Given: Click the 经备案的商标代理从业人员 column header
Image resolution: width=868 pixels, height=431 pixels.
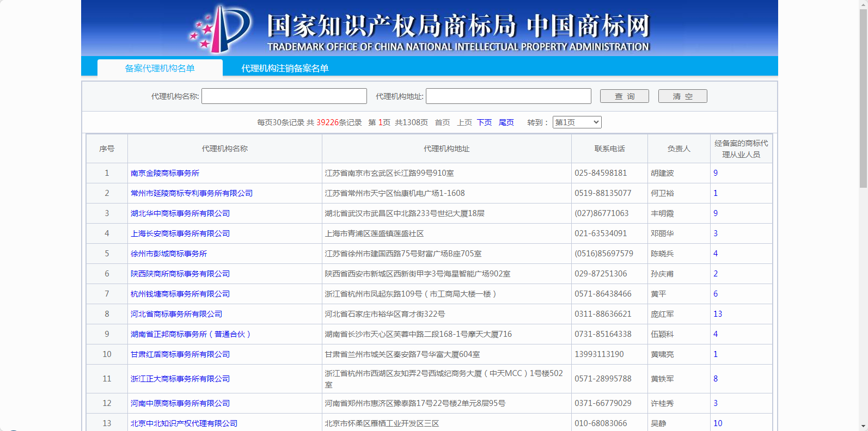Looking at the screenshot, I should [x=741, y=149].
